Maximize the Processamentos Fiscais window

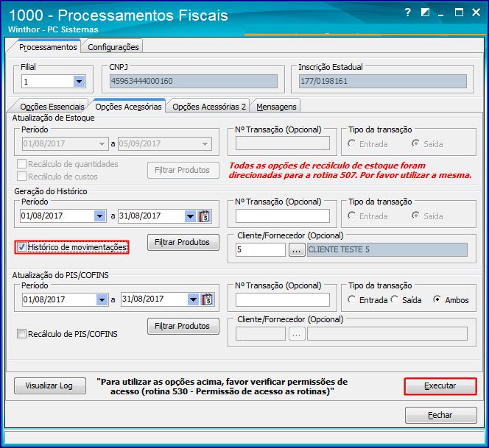tap(459, 13)
